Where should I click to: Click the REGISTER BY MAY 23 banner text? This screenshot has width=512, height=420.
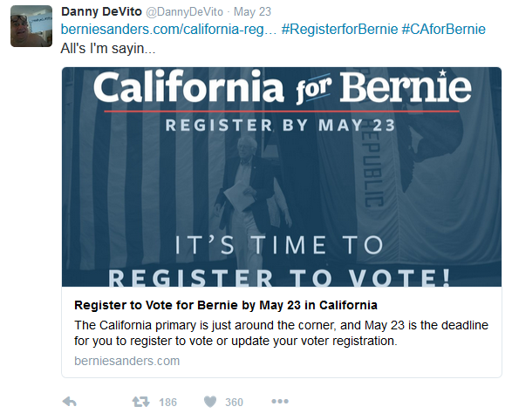point(281,125)
